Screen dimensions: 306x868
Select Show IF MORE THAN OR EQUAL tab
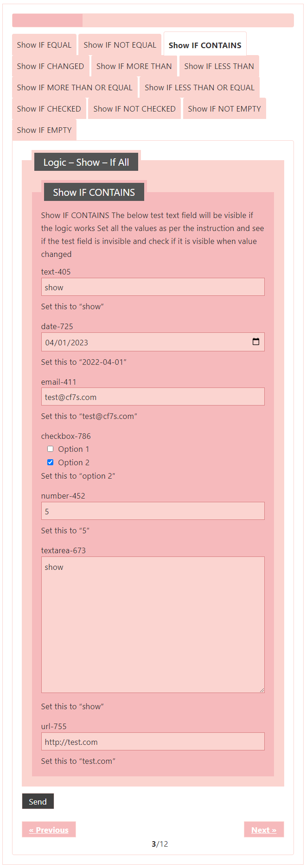pyautogui.click(x=75, y=87)
